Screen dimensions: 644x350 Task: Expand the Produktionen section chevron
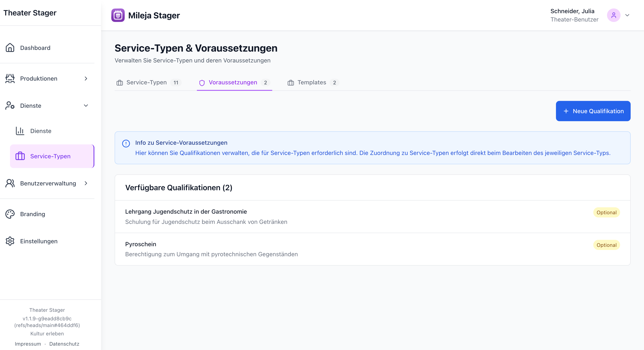point(86,78)
